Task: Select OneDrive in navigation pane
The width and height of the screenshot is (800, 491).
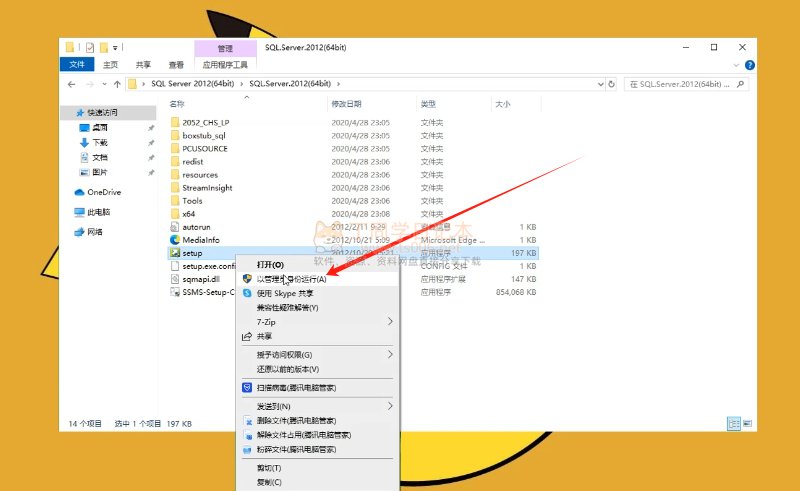Action: (104, 192)
